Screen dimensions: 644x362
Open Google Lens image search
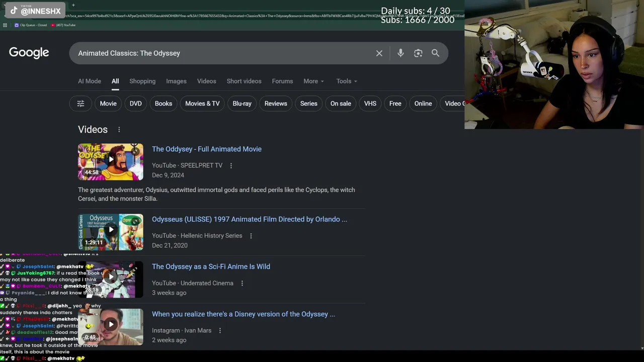click(418, 53)
